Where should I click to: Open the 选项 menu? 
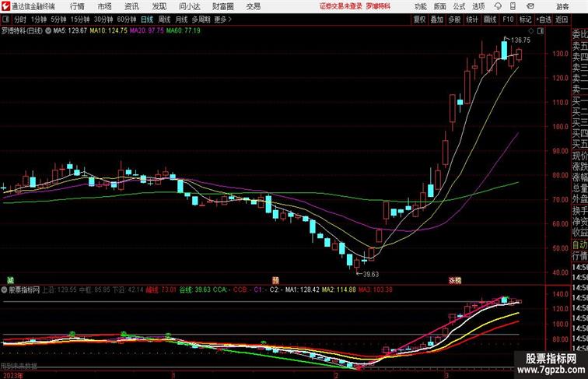(478, 6)
